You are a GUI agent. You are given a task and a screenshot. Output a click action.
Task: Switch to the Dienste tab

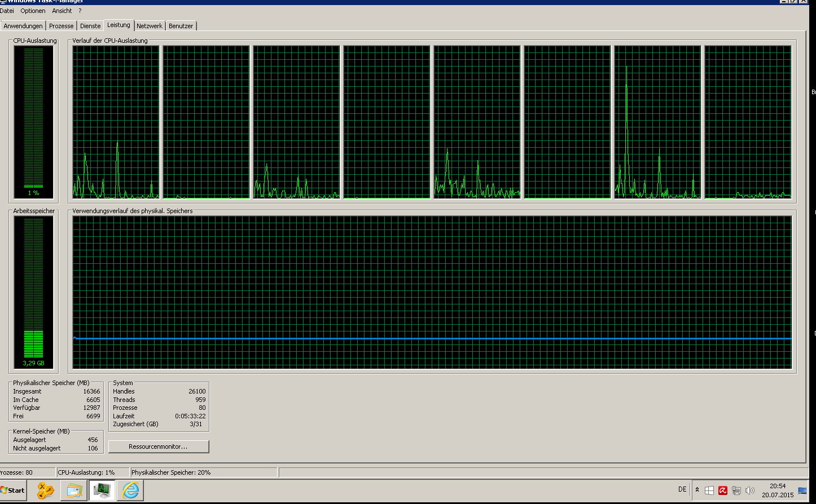pyautogui.click(x=90, y=26)
